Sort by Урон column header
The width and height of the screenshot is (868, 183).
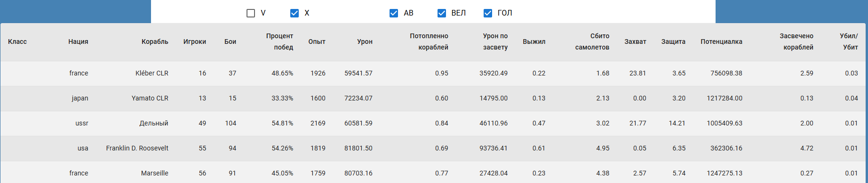click(365, 42)
